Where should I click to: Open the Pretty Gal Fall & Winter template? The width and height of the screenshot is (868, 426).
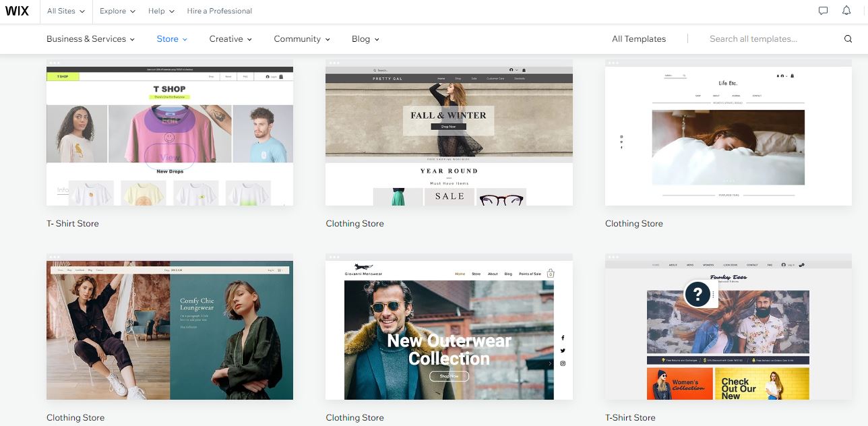point(449,132)
